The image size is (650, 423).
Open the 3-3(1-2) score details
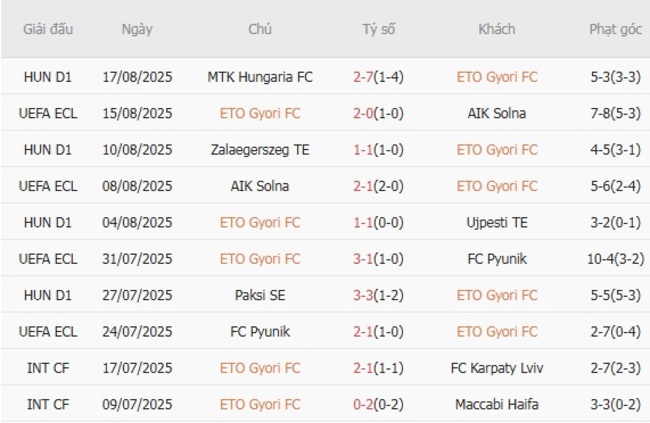tap(379, 295)
